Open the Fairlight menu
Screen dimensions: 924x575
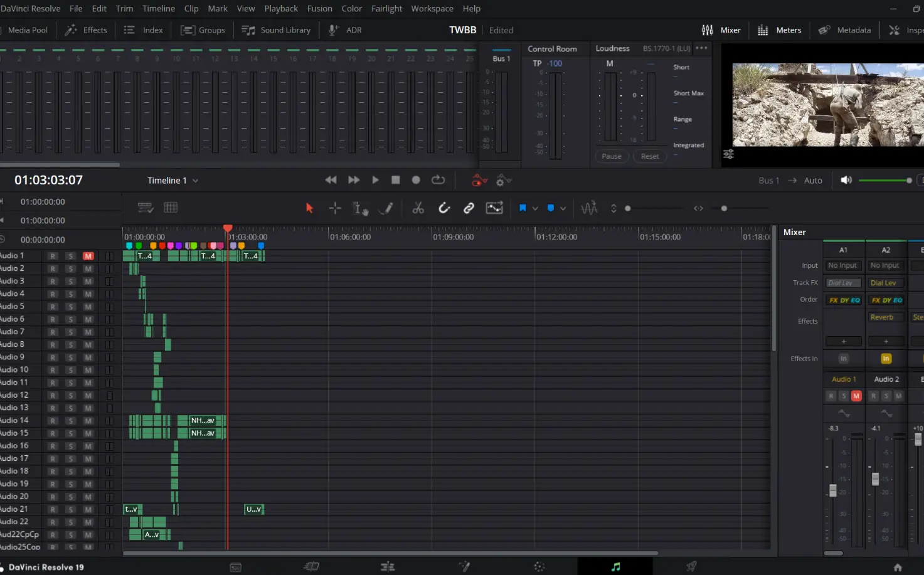coord(386,9)
